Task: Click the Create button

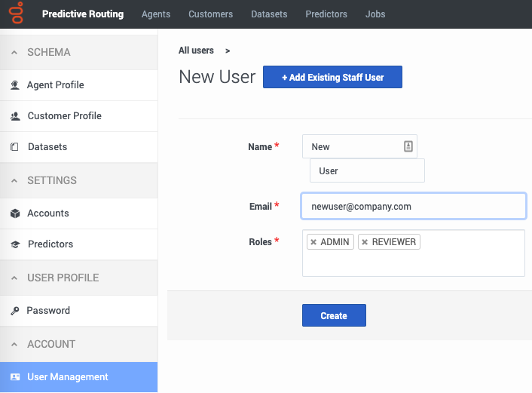Action: click(x=334, y=315)
